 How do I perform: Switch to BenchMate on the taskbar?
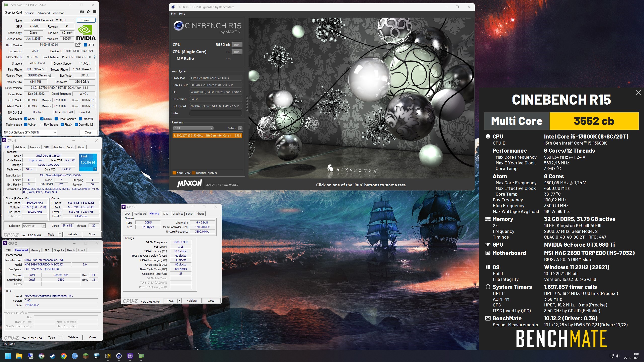coord(108,356)
